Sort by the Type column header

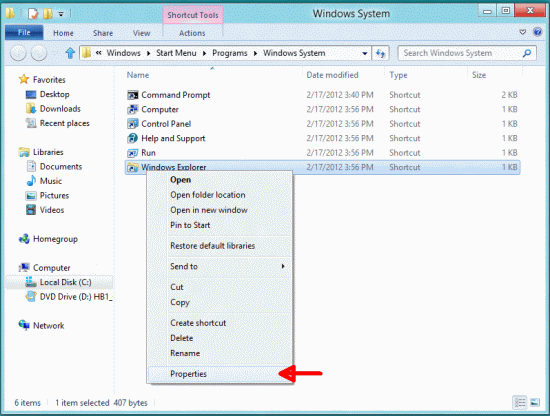[426, 75]
